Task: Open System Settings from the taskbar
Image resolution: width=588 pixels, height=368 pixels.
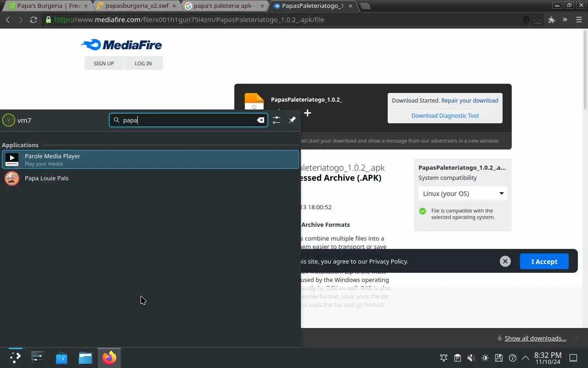Action: [x=37, y=357]
